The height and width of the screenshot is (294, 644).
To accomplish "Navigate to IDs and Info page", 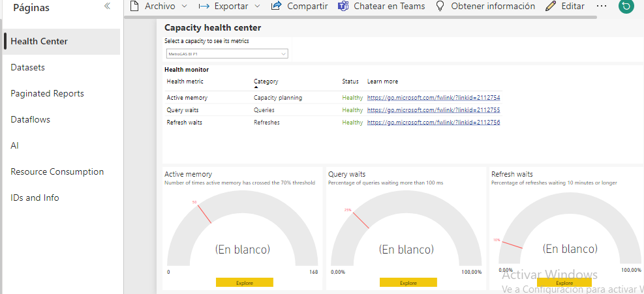I will [x=35, y=198].
